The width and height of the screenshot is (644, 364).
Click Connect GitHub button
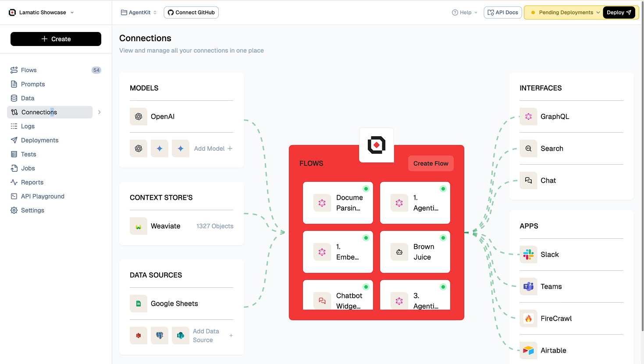191,12
